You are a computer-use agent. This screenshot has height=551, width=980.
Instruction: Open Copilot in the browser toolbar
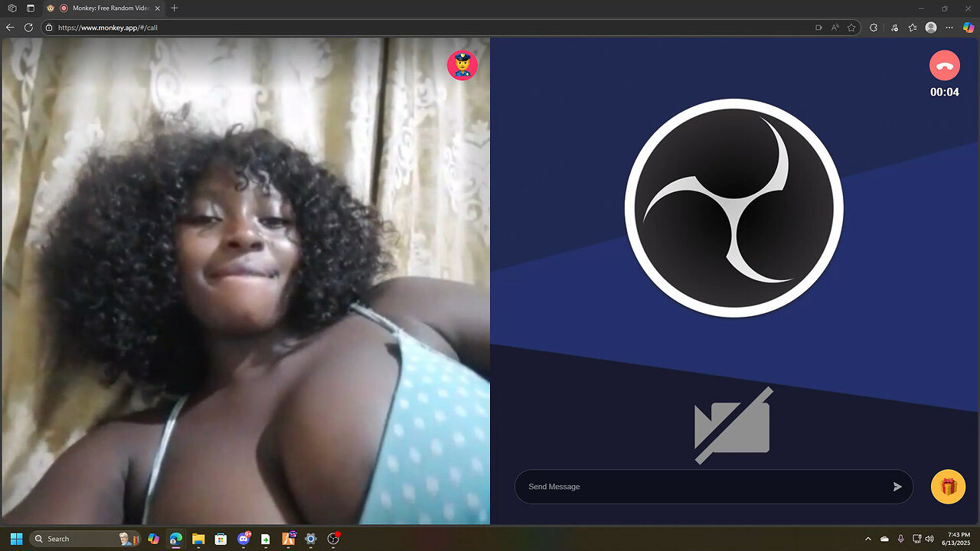pos(969,28)
